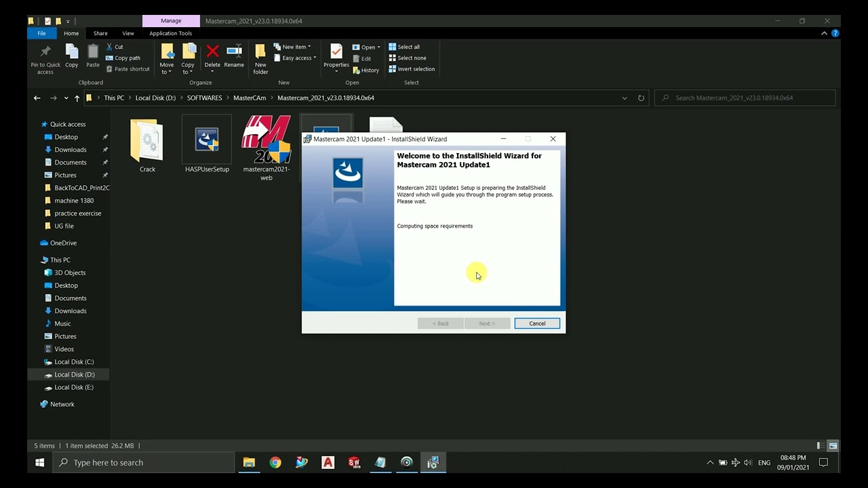Select the Home ribbon tab
868x488 pixels.
click(x=71, y=33)
